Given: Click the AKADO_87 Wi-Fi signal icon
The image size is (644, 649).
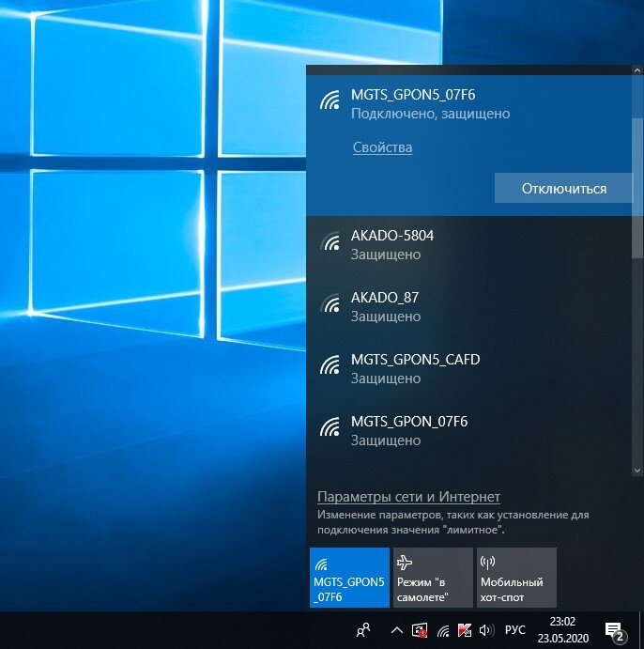Looking at the screenshot, I should tap(330, 303).
